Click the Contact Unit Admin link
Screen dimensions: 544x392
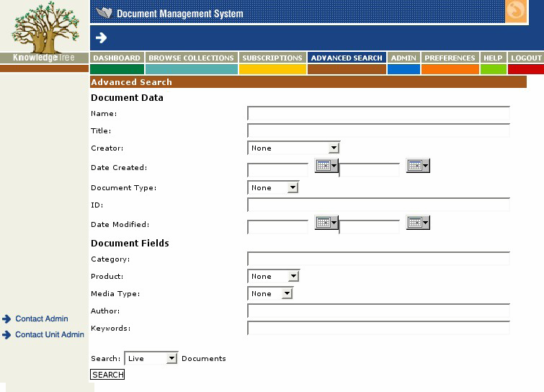point(50,334)
